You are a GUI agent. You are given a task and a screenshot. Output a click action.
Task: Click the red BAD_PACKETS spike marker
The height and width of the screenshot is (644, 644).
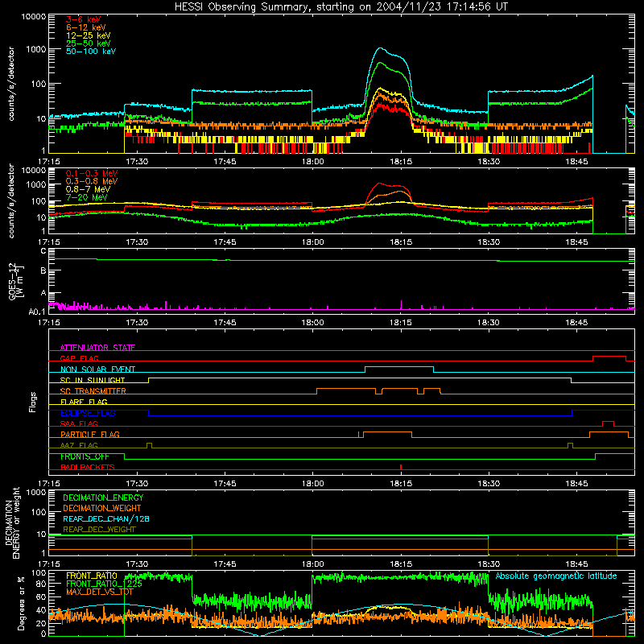point(401,467)
